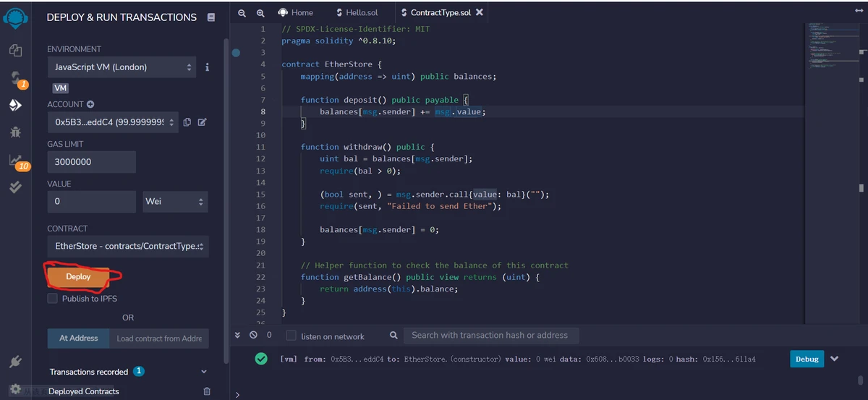
Task: Focus the transaction hash search field
Action: point(490,335)
